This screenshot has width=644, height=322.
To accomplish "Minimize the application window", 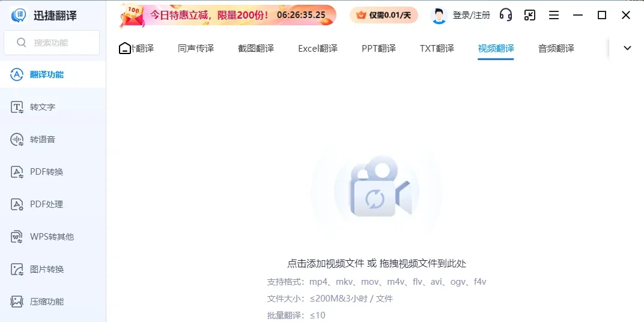I will pos(578,15).
